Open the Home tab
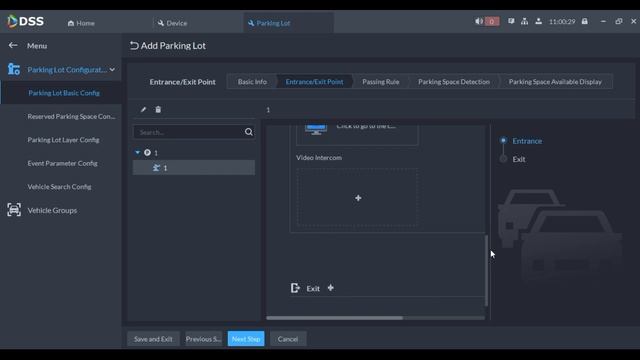This screenshot has height=360, width=640. pyautogui.click(x=81, y=23)
